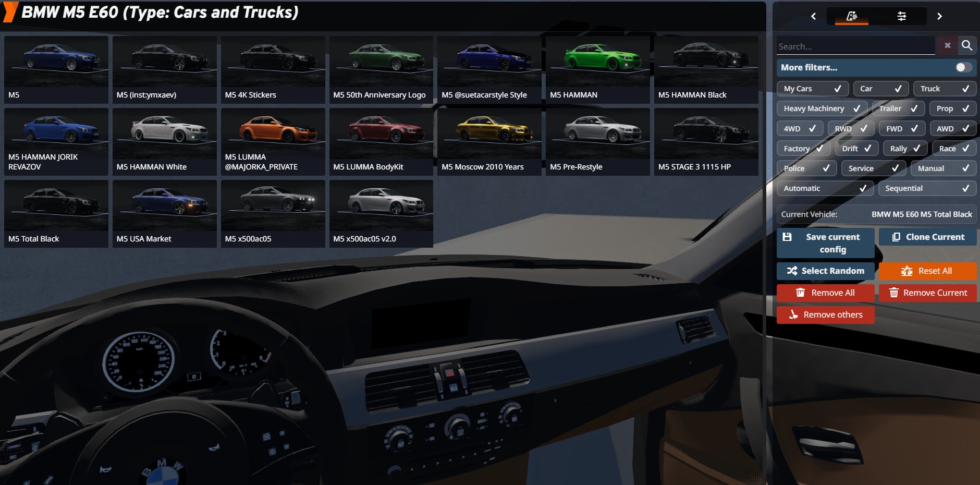Click the orange Reset All button
Screen dimensions: 980x485
click(928, 271)
